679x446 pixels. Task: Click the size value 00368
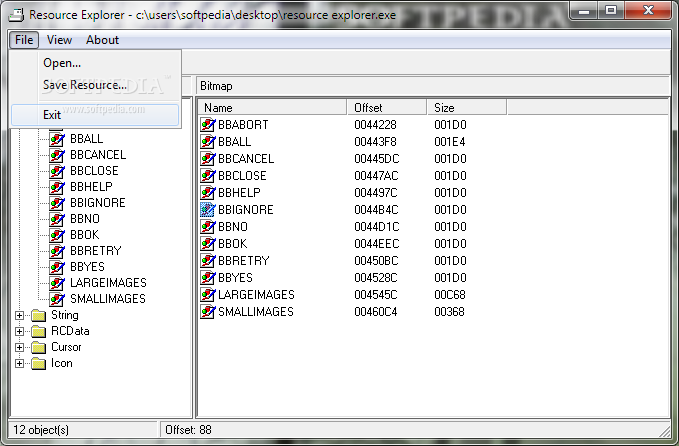point(449,312)
